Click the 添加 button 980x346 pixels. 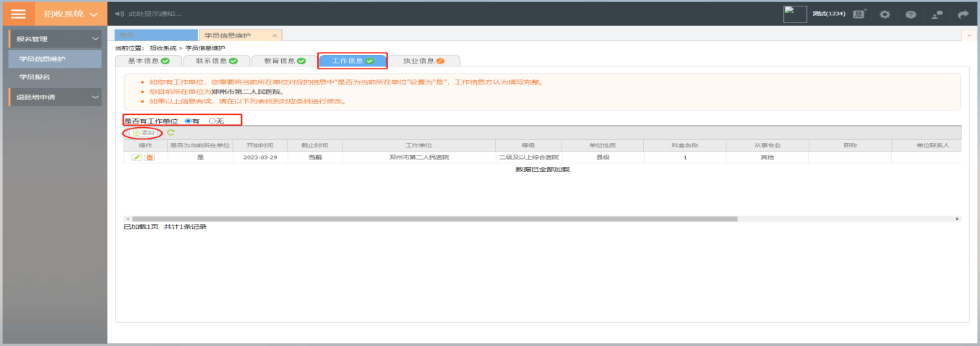143,133
